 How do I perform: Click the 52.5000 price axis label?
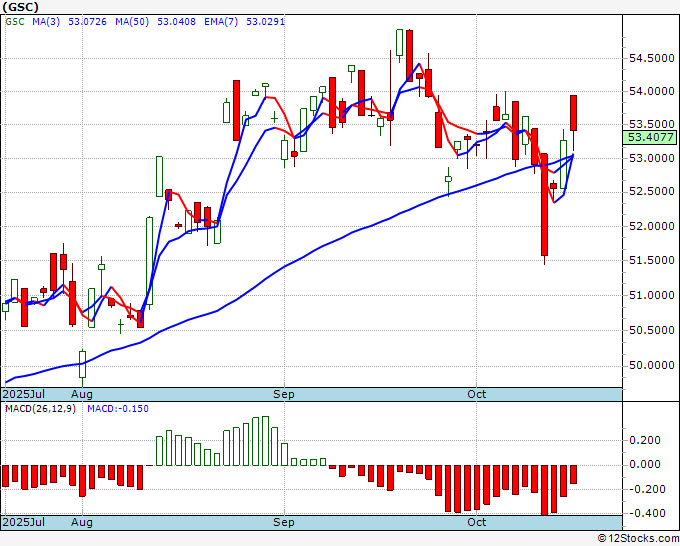point(651,192)
